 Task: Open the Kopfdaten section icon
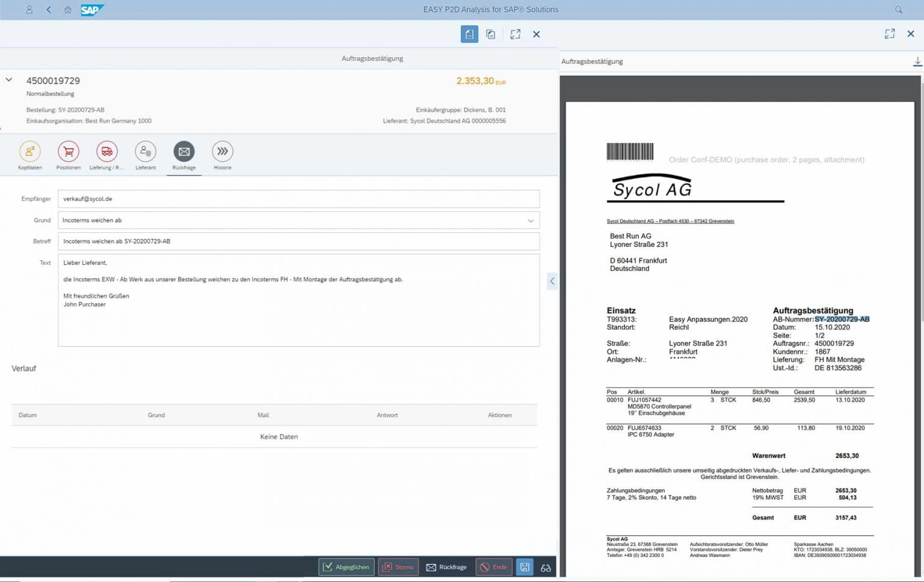(x=29, y=152)
